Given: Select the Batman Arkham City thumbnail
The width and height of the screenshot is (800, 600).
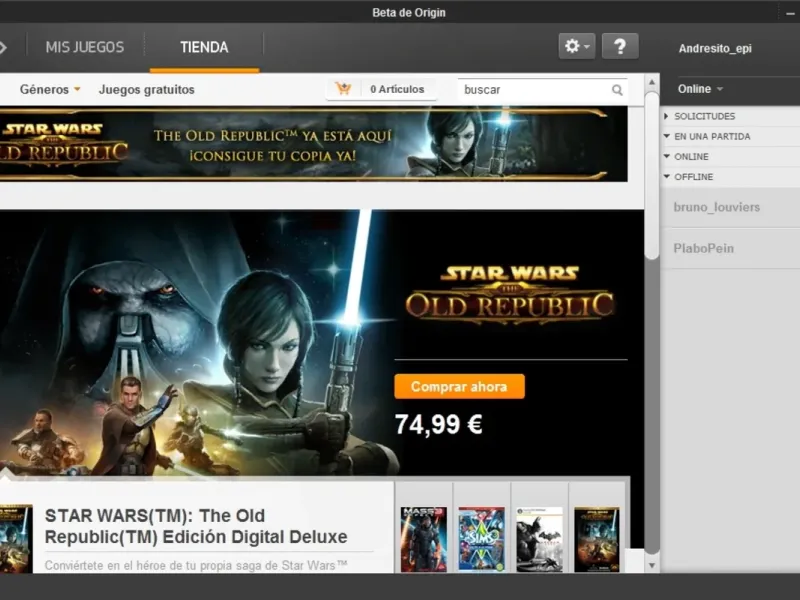Looking at the screenshot, I should (x=539, y=539).
